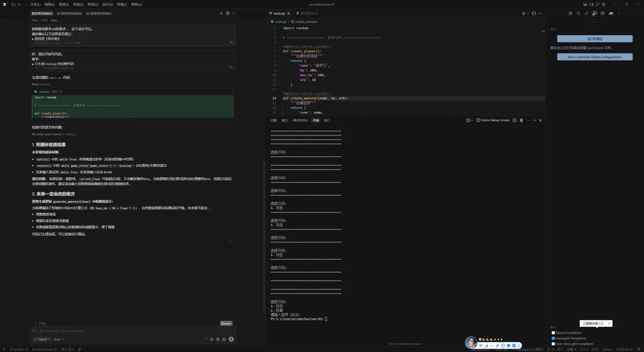Viewport: 644px width, 352px height.
Task: Open the 查看 menu
Action: coord(78,4)
